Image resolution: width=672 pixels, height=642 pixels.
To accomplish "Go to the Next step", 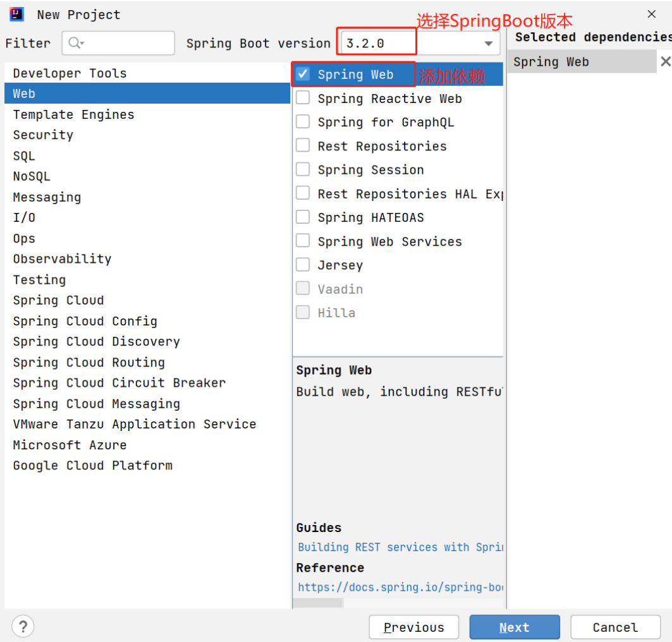I will [x=515, y=627].
